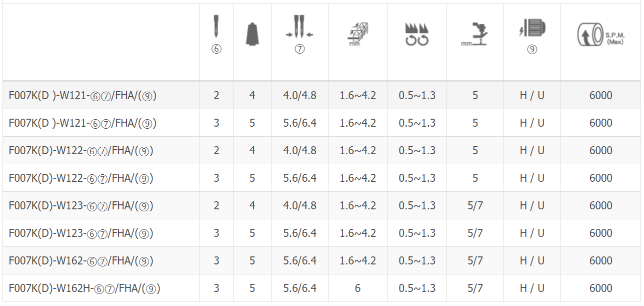Select the F007K(D)-W162H model name
644x306 pixels.
[x=84, y=288]
